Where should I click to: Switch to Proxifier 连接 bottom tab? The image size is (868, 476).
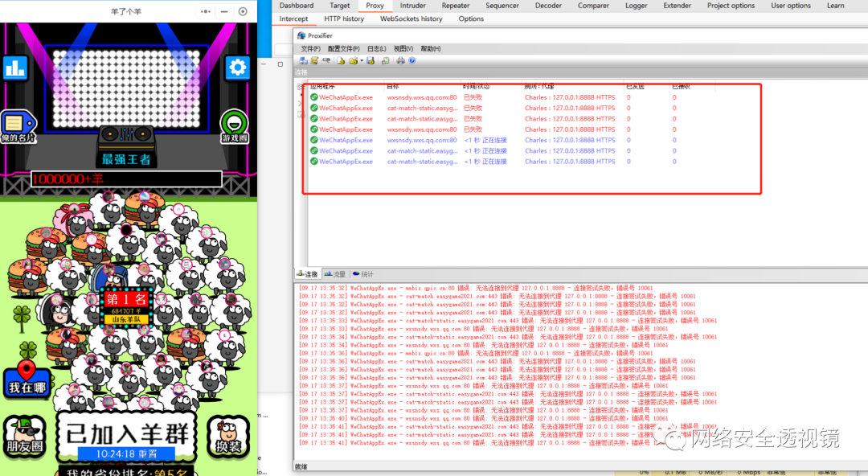pos(307,274)
